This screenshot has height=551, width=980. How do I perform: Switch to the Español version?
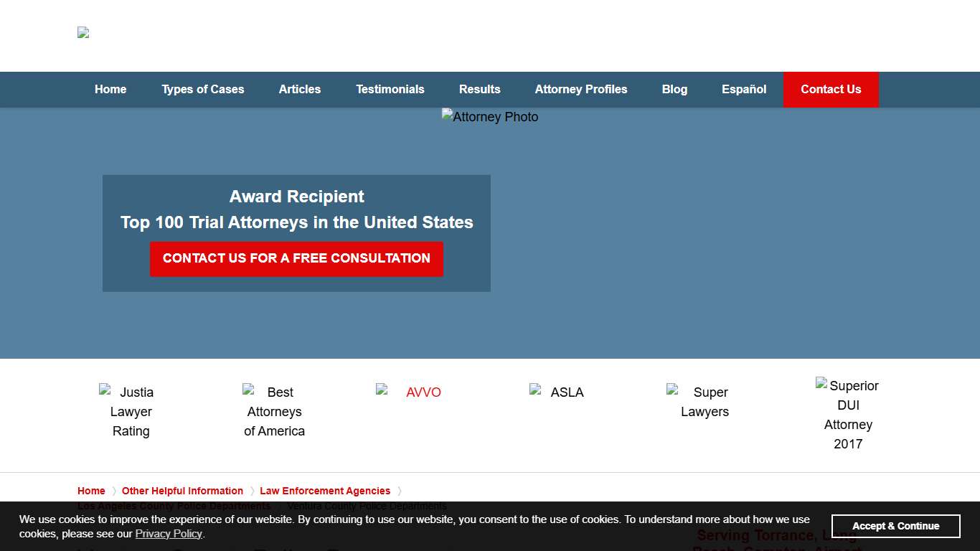pos(744,90)
